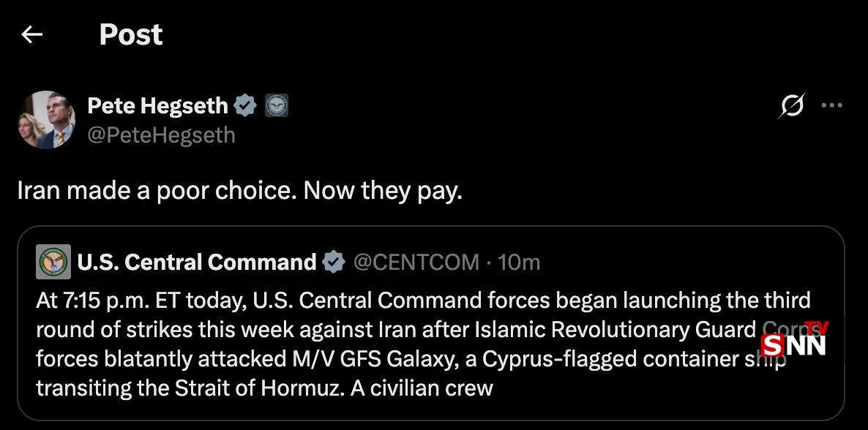Click the Post page header title
Viewport: 868px width, 430px height.
(131, 34)
